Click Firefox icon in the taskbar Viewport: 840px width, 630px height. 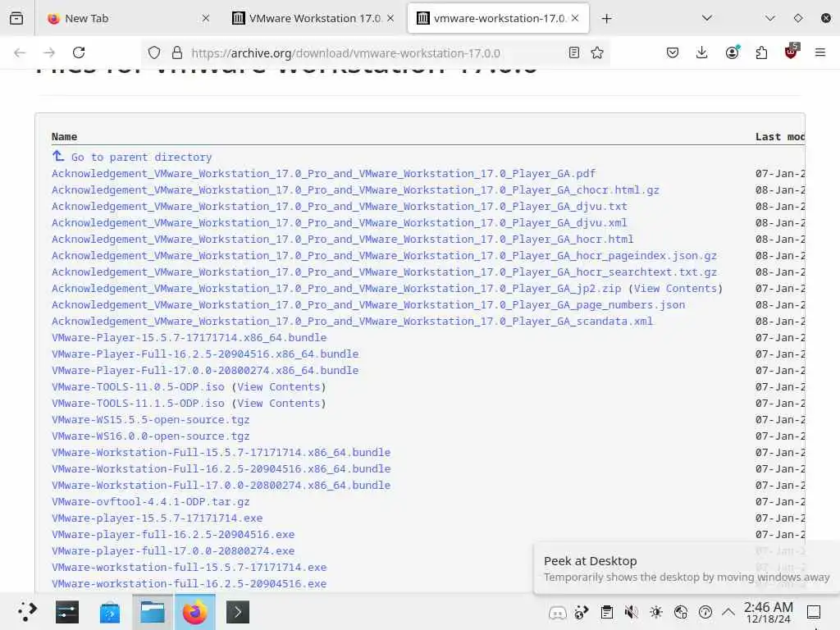click(x=195, y=612)
